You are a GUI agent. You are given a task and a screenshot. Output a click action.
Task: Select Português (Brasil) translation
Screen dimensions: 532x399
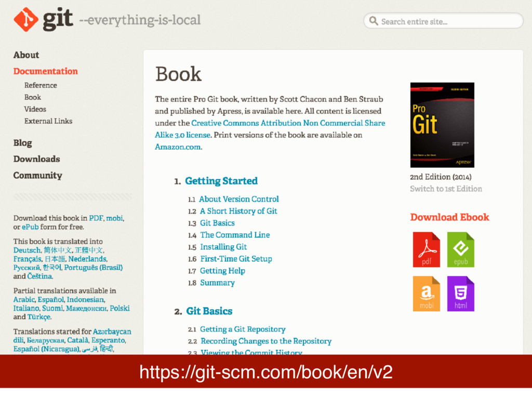point(94,268)
